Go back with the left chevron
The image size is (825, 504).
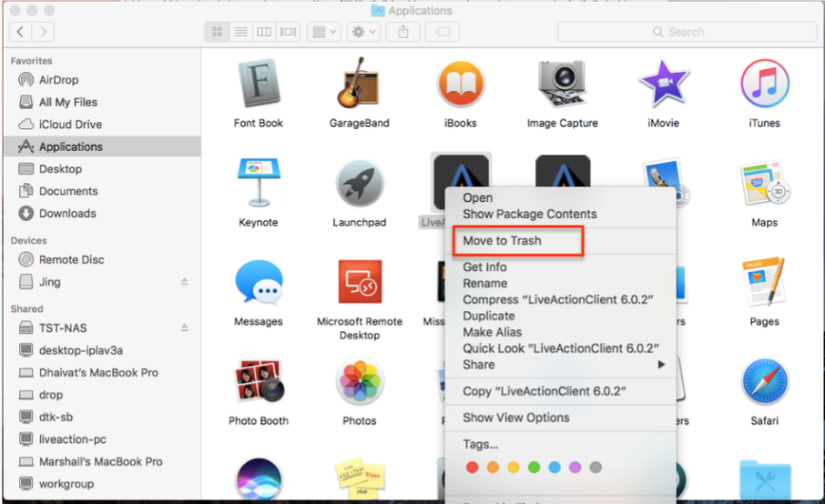pyautogui.click(x=20, y=32)
